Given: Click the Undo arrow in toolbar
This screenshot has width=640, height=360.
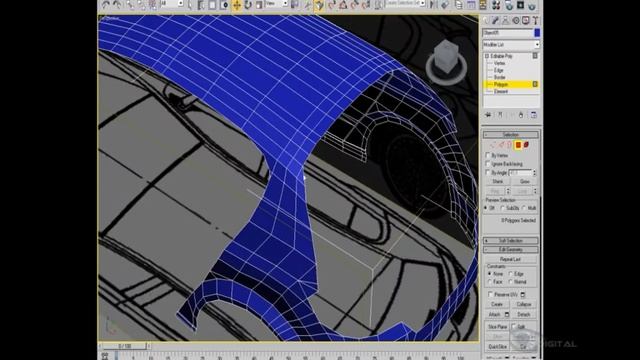Looking at the screenshot, I should pos(106,5).
